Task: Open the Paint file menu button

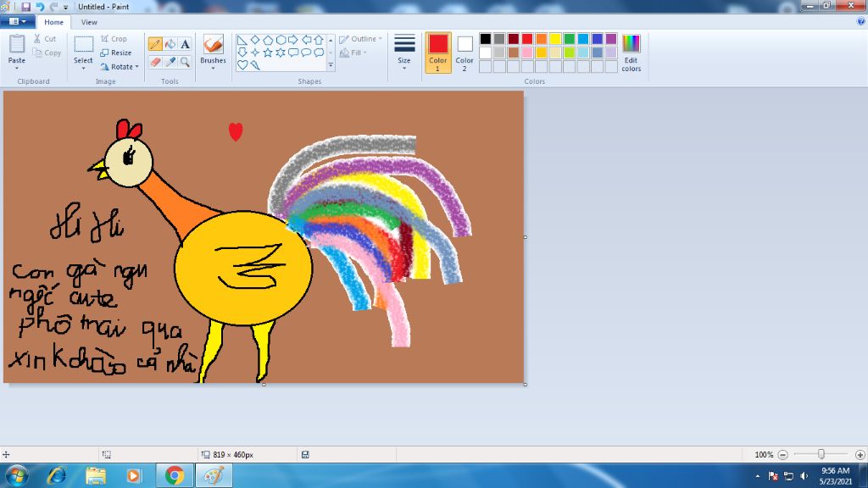Action: pos(17,22)
